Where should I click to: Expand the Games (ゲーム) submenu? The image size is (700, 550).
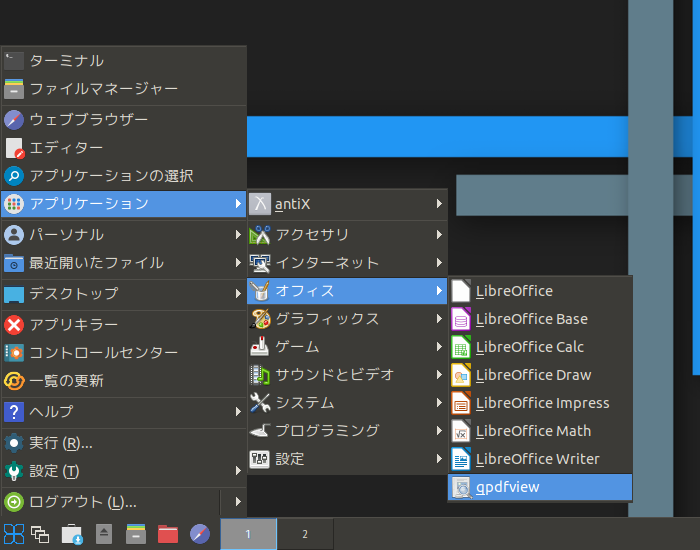pos(347,347)
